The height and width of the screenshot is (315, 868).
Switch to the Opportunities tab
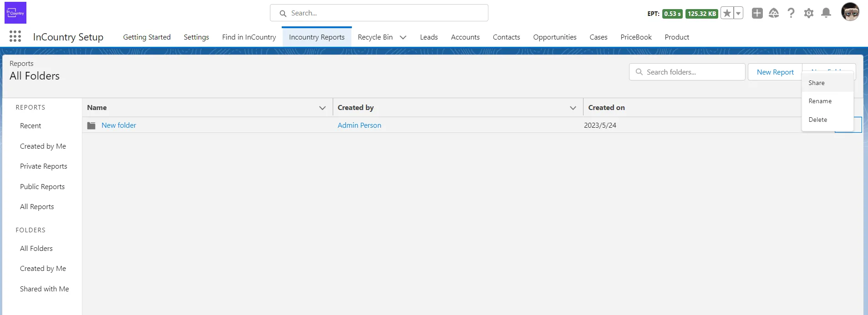click(x=554, y=37)
